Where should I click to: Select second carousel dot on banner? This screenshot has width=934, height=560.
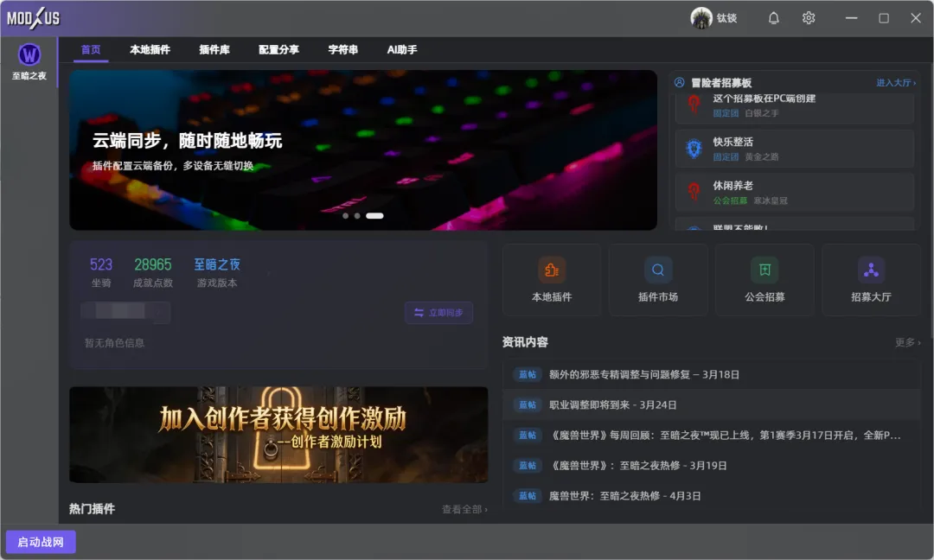click(x=357, y=216)
